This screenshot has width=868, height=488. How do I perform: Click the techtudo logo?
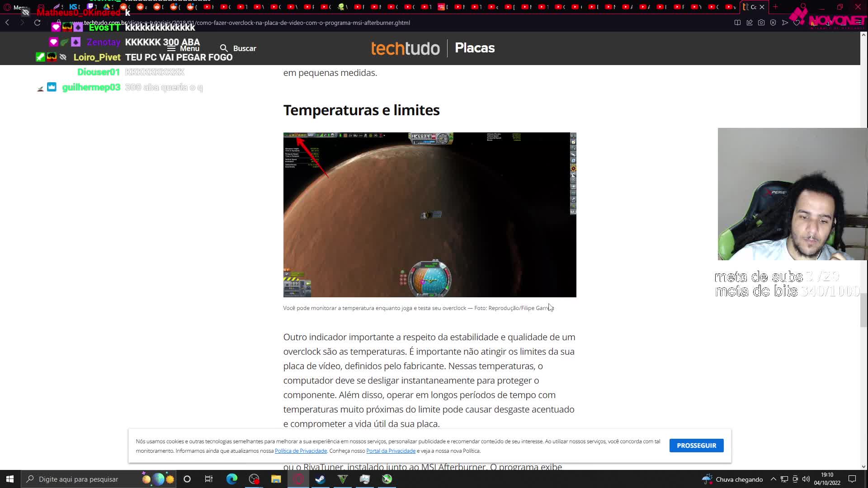click(406, 48)
